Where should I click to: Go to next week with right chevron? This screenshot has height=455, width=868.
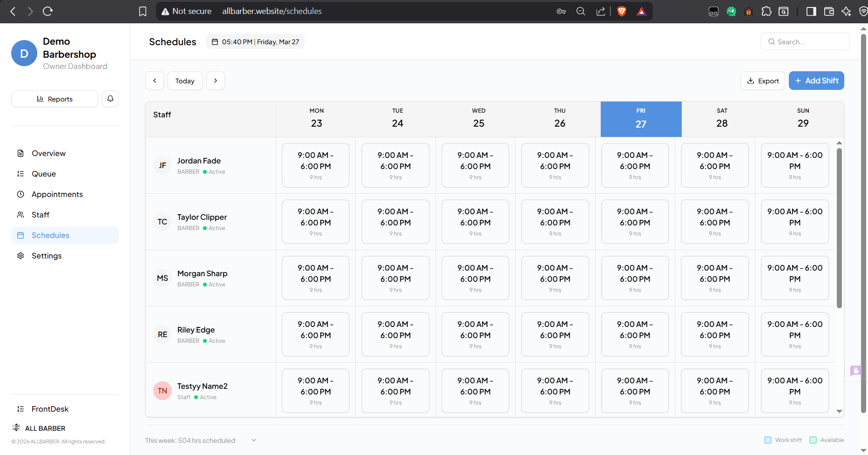pyautogui.click(x=216, y=81)
